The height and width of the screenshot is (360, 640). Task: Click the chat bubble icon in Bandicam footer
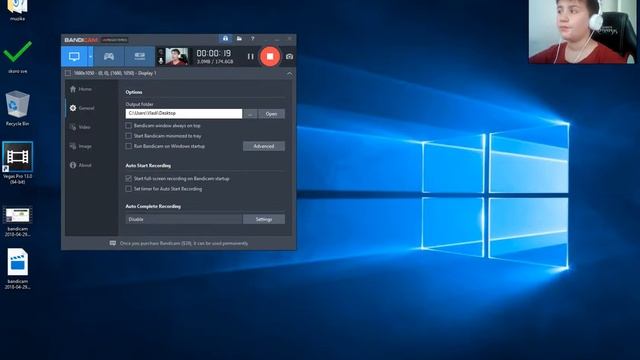pos(113,243)
